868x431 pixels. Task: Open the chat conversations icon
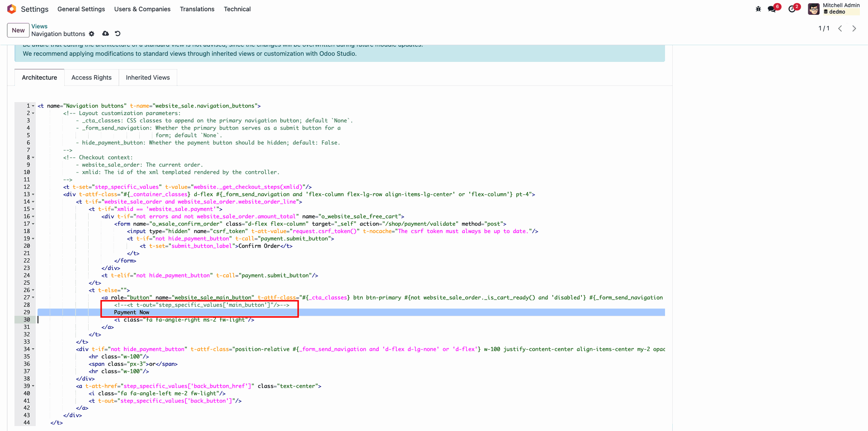click(x=772, y=9)
